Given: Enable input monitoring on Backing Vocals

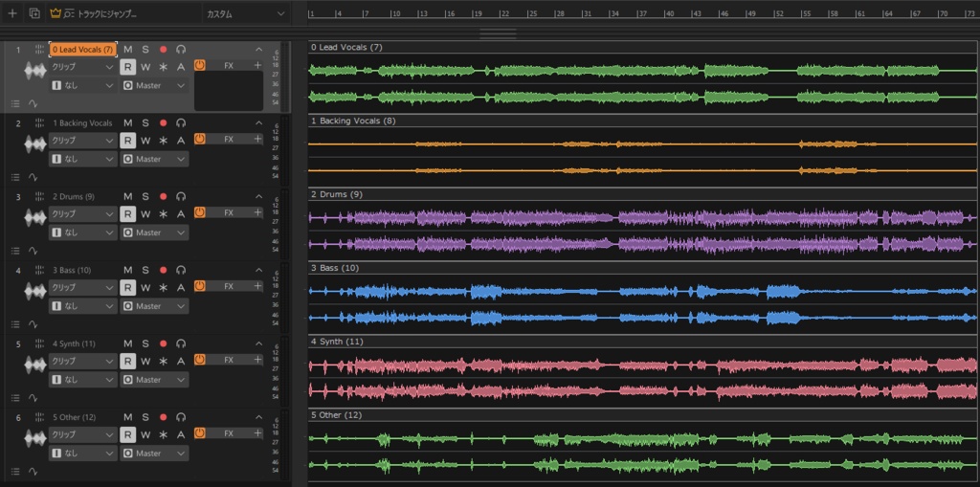Looking at the screenshot, I should 181,123.
